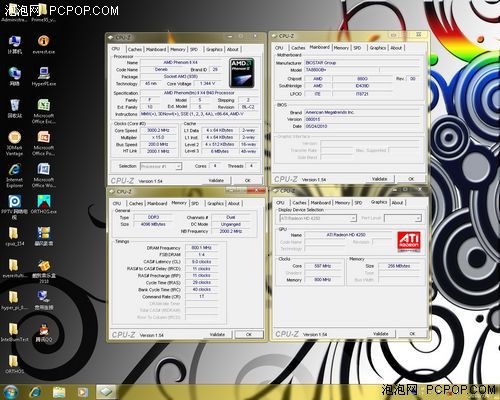Launch Microsoft Office Word shortcut

click(x=44, y=175)
